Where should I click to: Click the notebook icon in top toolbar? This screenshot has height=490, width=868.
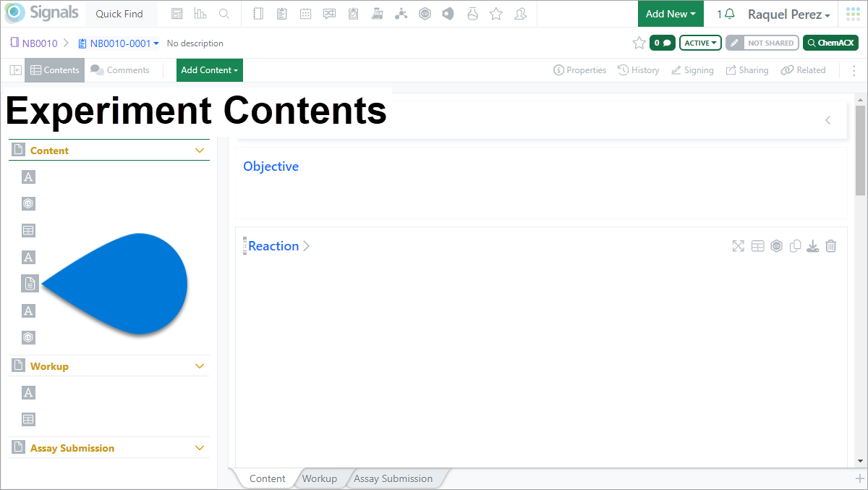258,14
